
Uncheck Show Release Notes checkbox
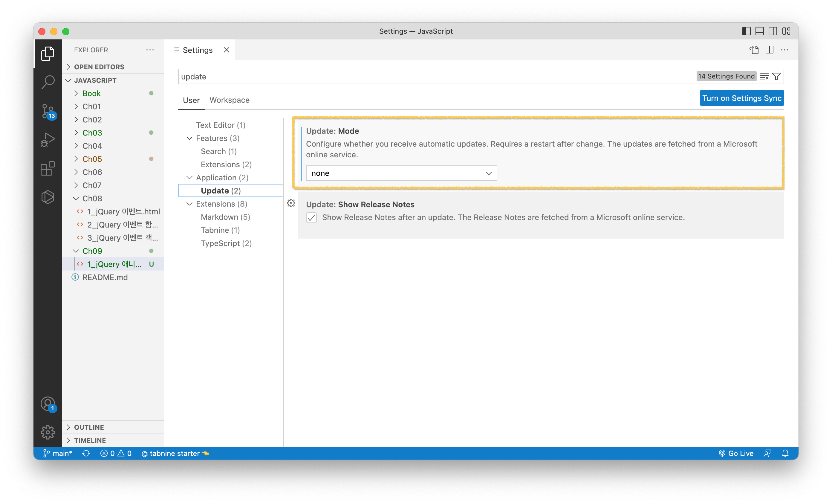(311, 218)
